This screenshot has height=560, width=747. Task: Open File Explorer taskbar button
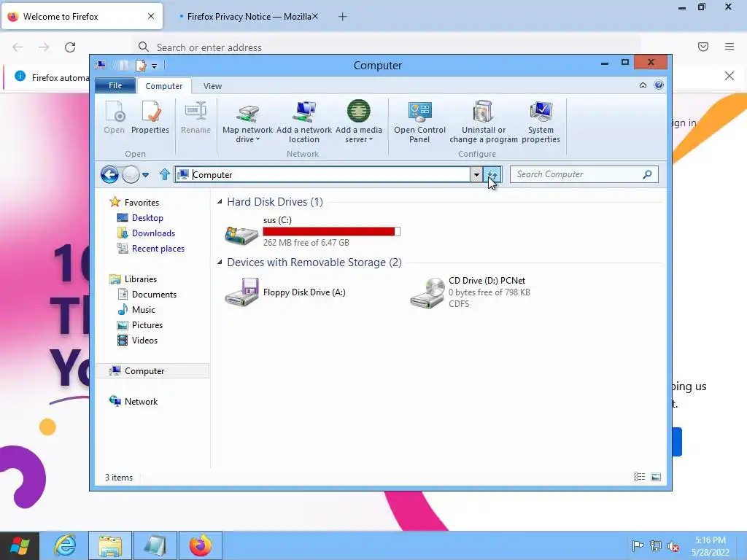[110, 545]
